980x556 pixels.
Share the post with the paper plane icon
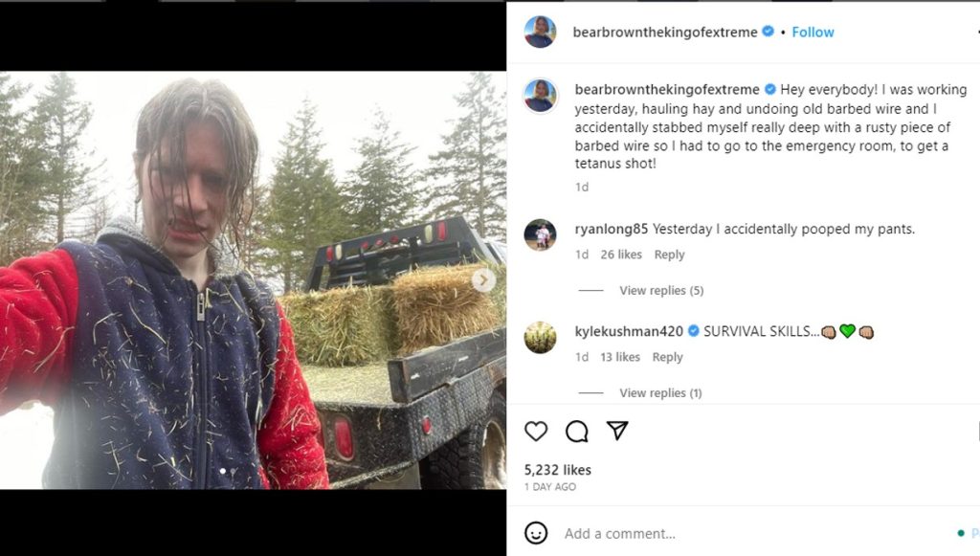coord(617,431)
